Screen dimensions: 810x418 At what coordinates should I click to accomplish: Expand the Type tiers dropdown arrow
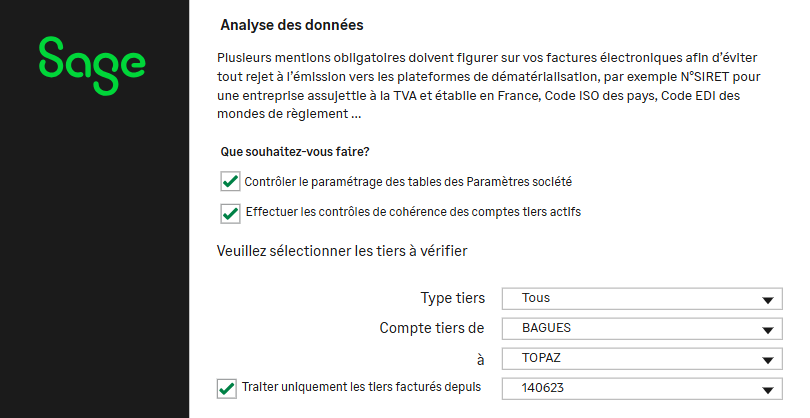pyautogui.click(x=768, y=299)
